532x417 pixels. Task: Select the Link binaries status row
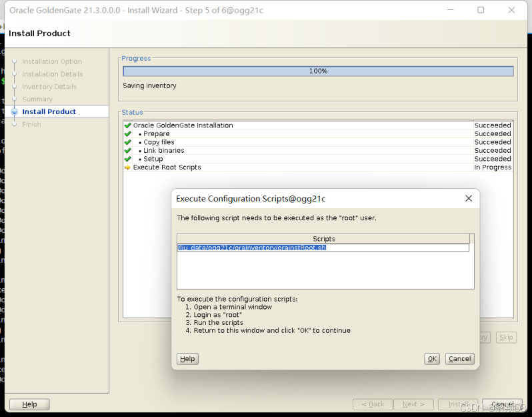(318, 150)
